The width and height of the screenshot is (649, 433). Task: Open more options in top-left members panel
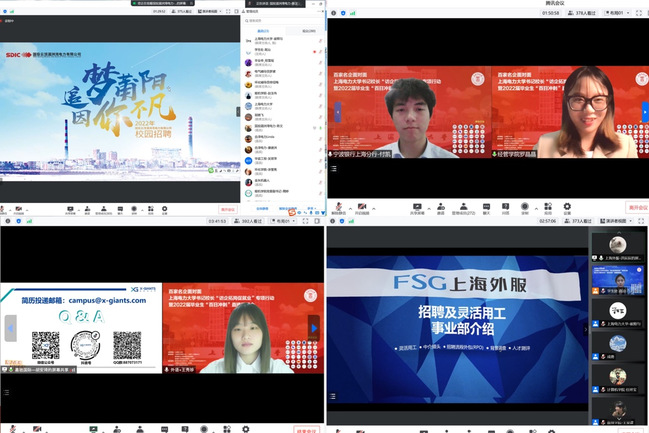[310, 209]
